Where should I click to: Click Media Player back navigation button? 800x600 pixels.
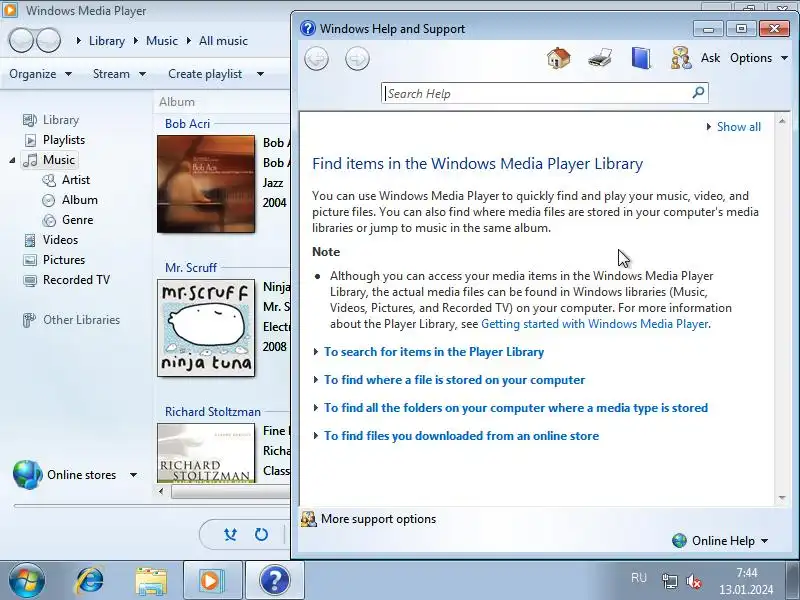point(21,41)
